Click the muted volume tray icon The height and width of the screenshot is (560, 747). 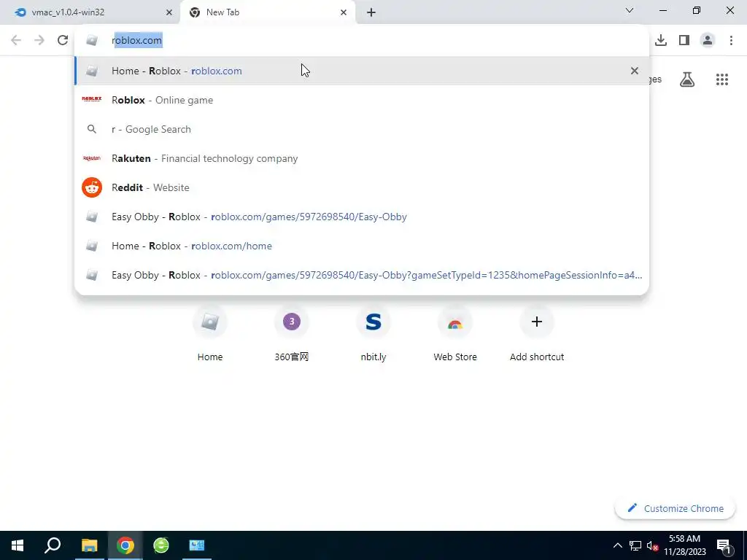652,545
